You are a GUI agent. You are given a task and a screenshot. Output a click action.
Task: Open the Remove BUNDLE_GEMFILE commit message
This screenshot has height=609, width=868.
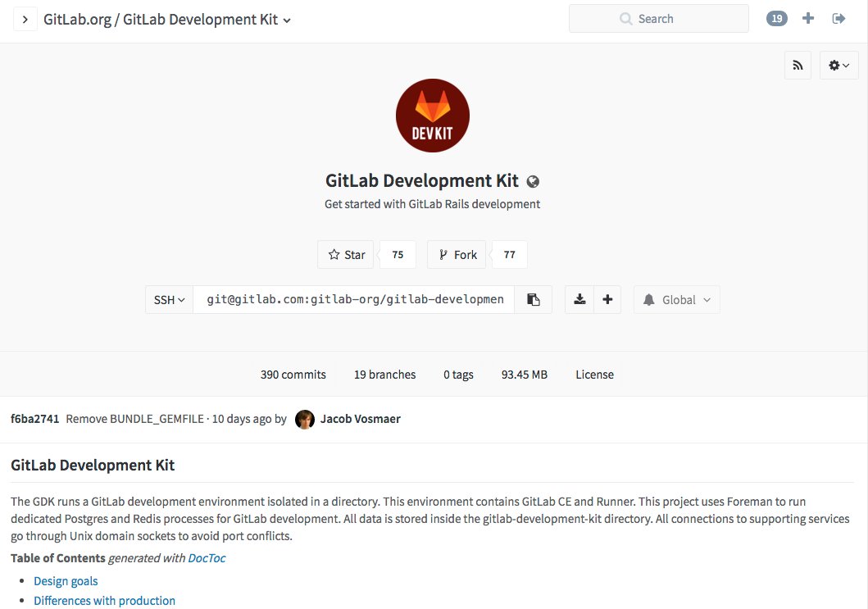134,419
